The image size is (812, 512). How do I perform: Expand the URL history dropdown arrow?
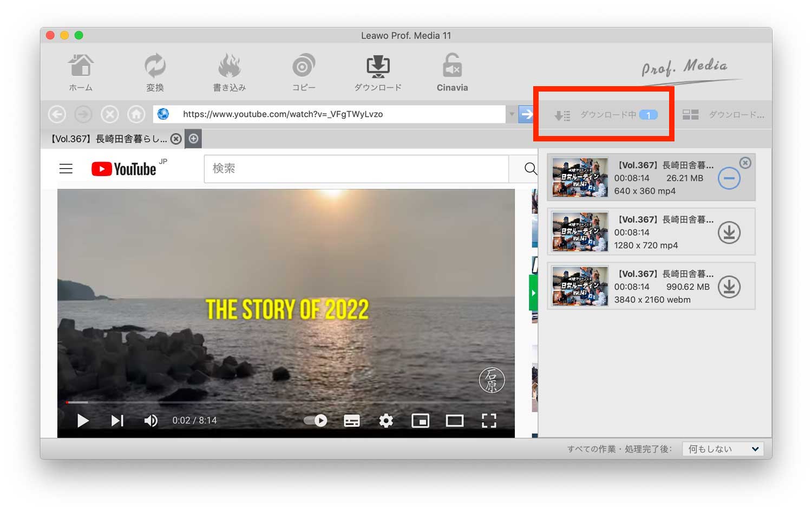coord(512,114)
